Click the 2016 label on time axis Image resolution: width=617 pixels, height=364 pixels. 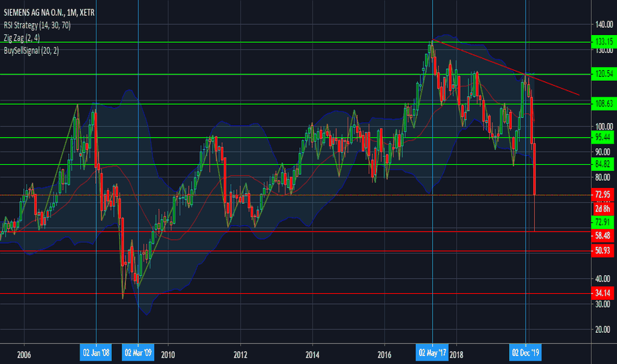click(385, 355)
